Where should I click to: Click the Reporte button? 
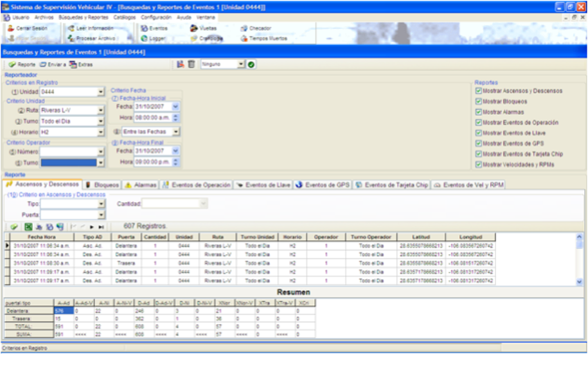coord(22,64)
